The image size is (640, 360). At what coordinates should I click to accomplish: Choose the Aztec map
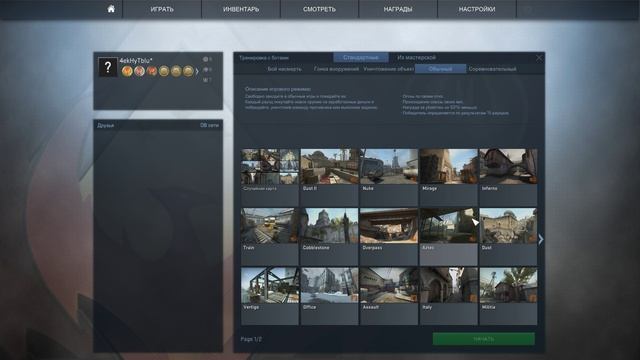[449, 237]
